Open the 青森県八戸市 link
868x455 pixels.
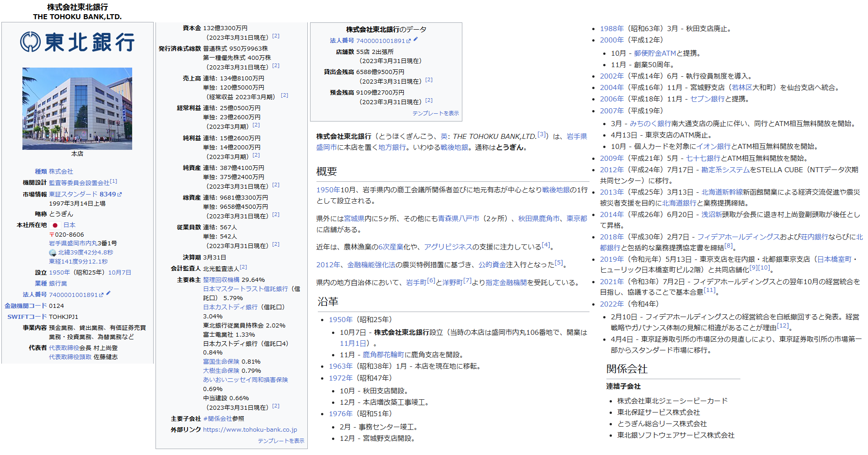459,219
